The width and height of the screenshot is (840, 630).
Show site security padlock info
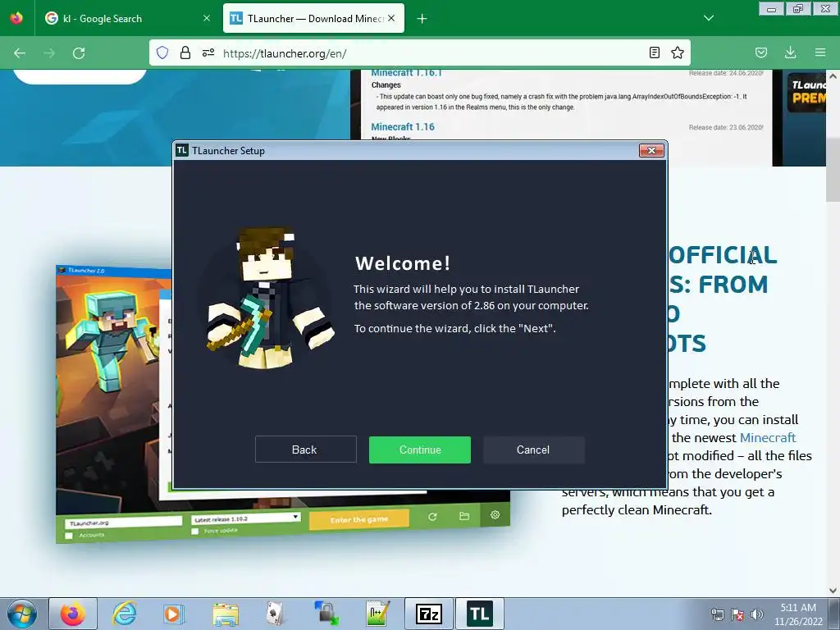pos(185,52)
